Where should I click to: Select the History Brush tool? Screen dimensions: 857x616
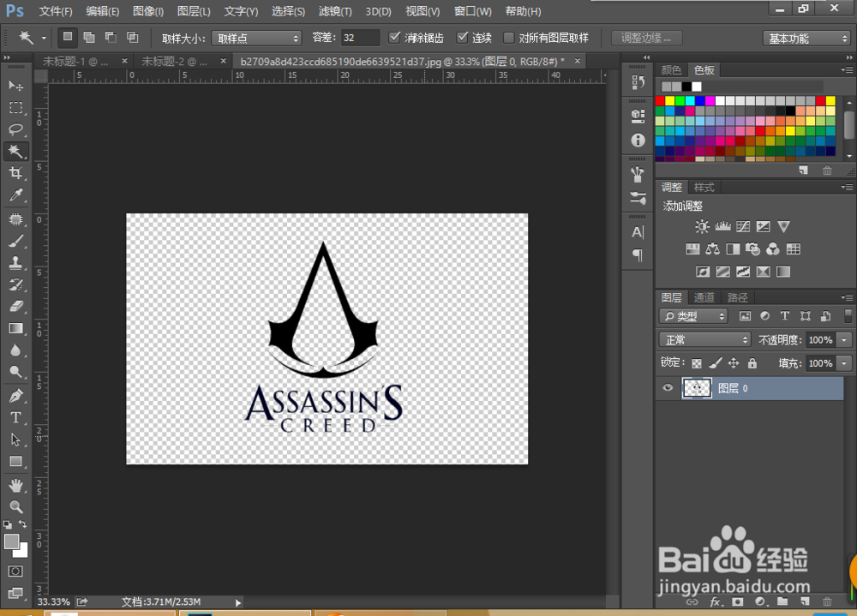coord(15,284)
